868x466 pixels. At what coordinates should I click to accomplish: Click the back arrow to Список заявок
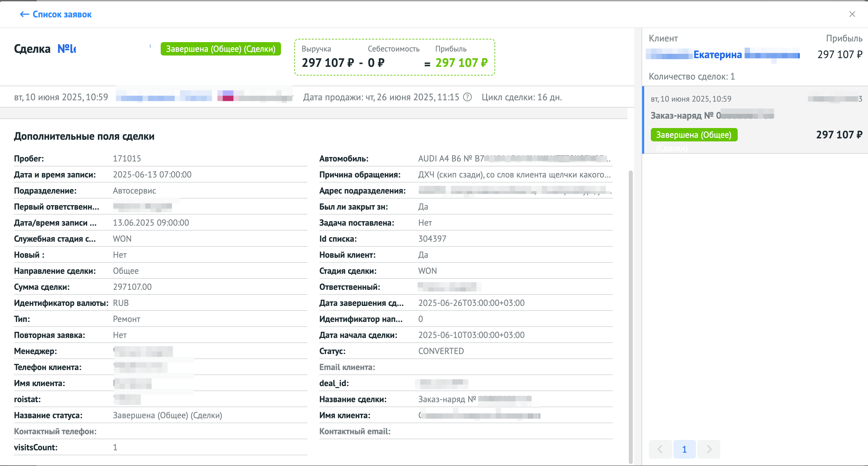click(x=24, y=14)
